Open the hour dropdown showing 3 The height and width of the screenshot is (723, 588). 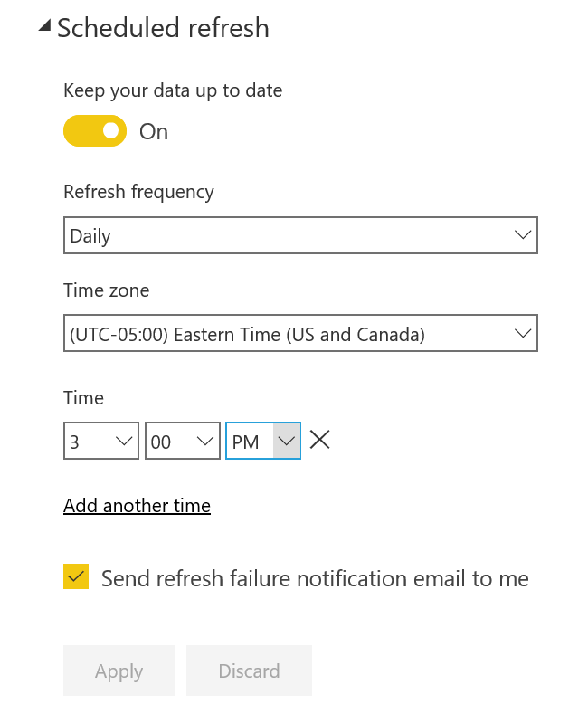pyautogui.click(x=101, y=441)
